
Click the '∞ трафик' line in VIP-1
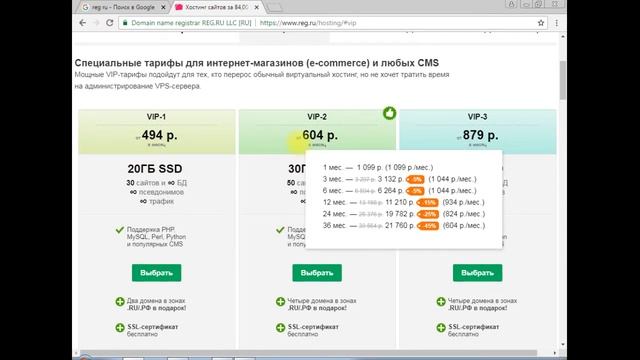[157, 201]
